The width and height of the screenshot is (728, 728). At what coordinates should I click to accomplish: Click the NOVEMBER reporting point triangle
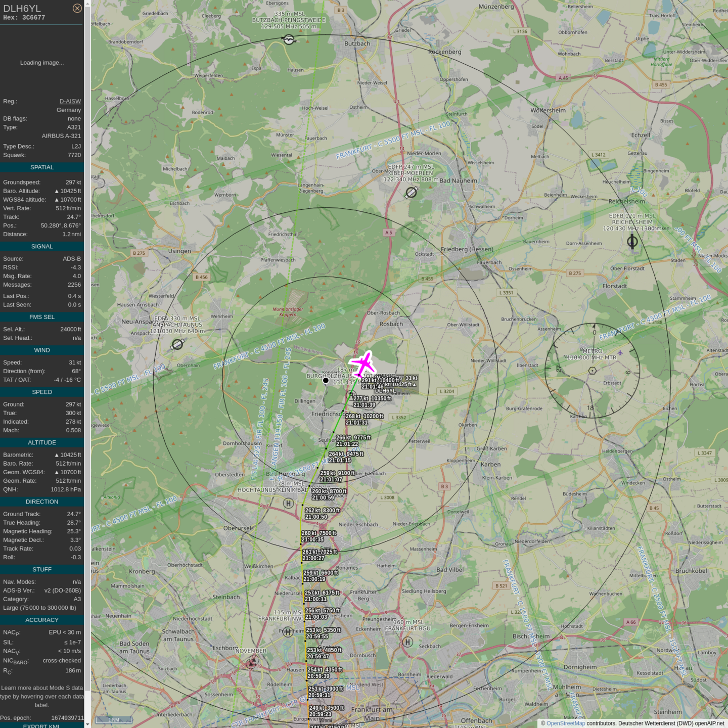point(252,661)
